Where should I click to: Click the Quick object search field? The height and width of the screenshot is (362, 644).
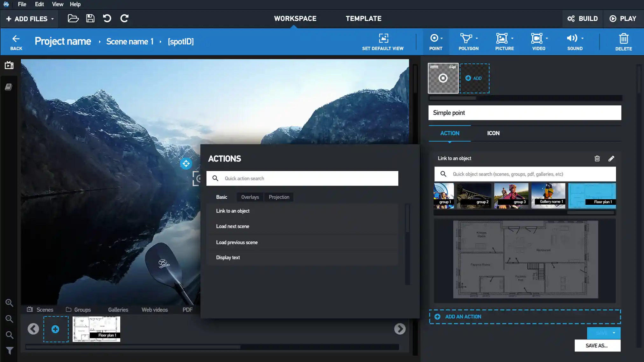(525, 174)
